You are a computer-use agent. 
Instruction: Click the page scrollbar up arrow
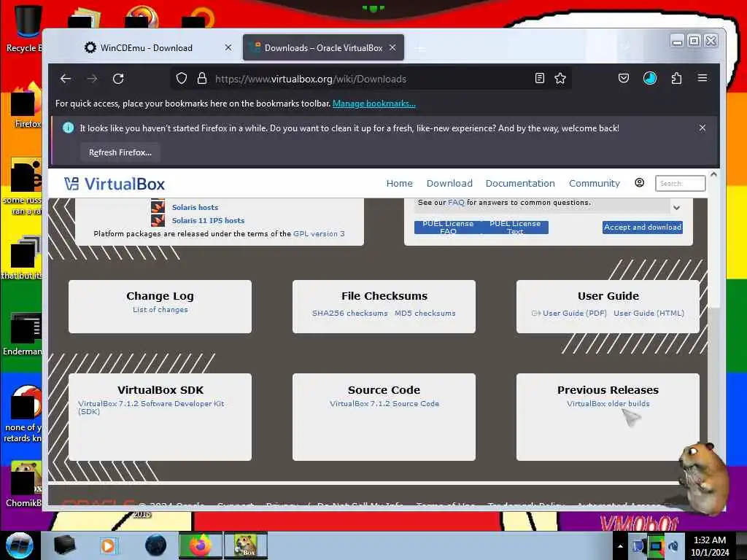713,175
